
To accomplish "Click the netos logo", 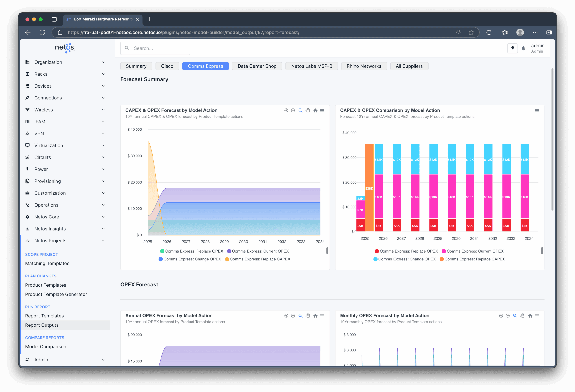I will click(65, 48).
